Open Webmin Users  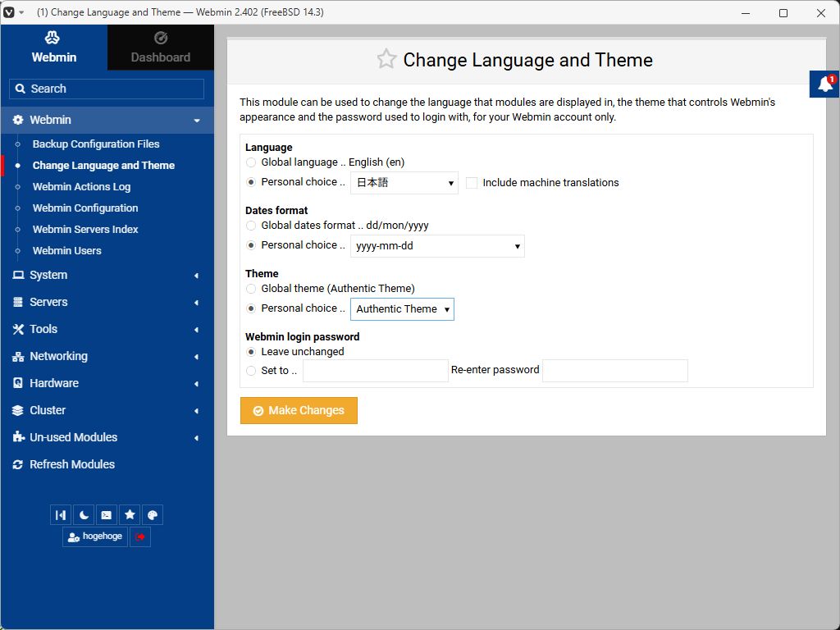coord(67,251)
